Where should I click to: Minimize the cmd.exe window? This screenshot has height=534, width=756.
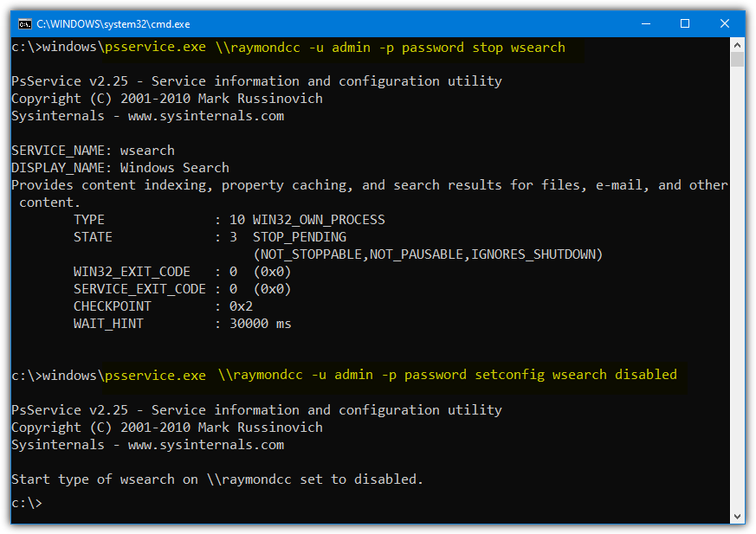646,23
